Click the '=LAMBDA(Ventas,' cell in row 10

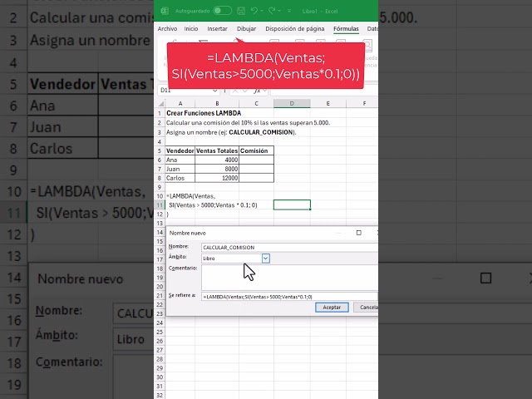click(190, 196)
